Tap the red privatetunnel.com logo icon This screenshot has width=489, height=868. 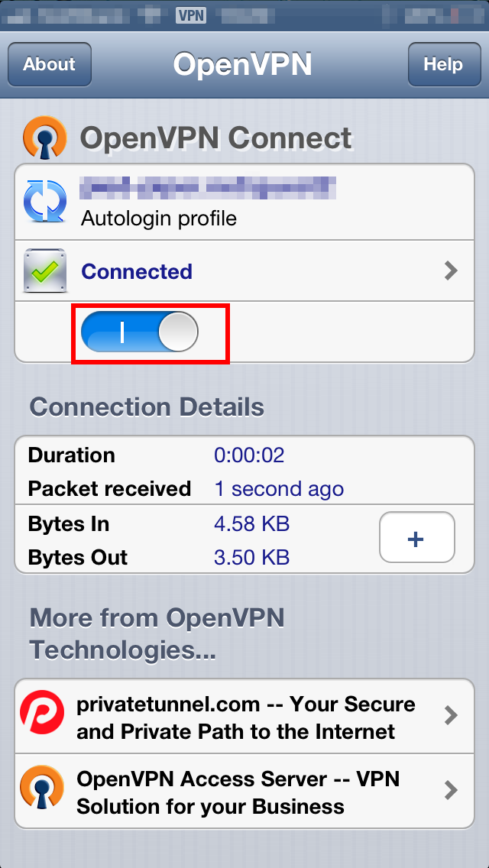(x=41, y=715)
